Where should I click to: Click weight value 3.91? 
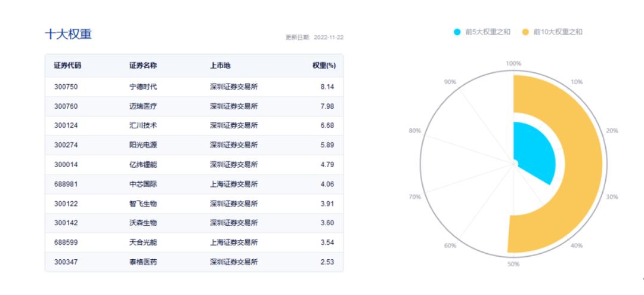click(327, 203)
